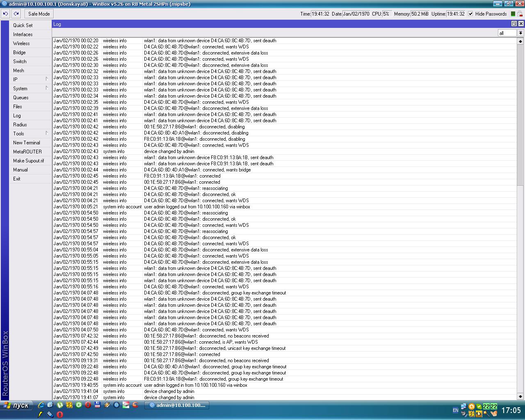Viewport: 525px width, 420px height.
Task: Select Bridge in the sidebar menu
Action: [x=30, y=52]
